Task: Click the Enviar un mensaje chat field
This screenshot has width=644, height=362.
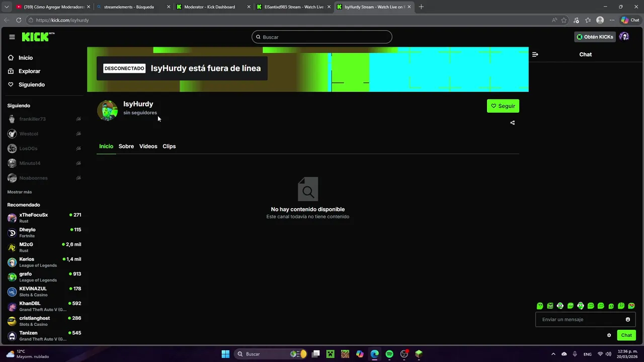Action: tap(586, 320)
